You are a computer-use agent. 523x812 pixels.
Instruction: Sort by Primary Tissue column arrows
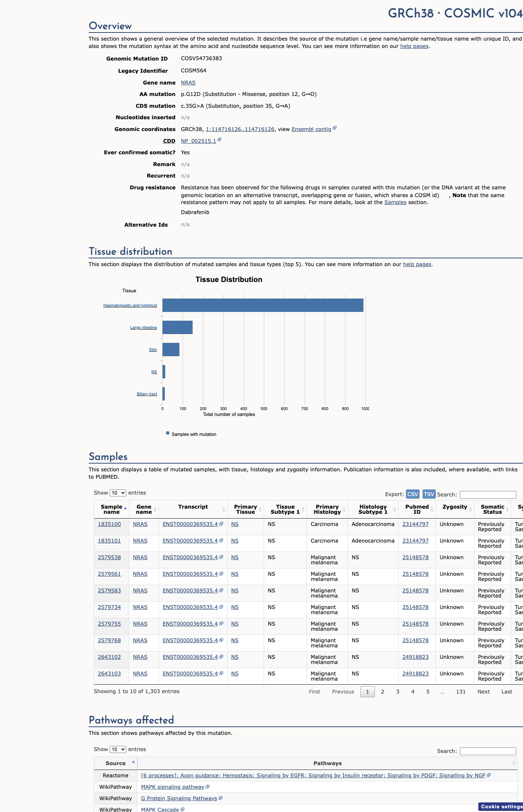pyautogui.click(x=260, y=509)
